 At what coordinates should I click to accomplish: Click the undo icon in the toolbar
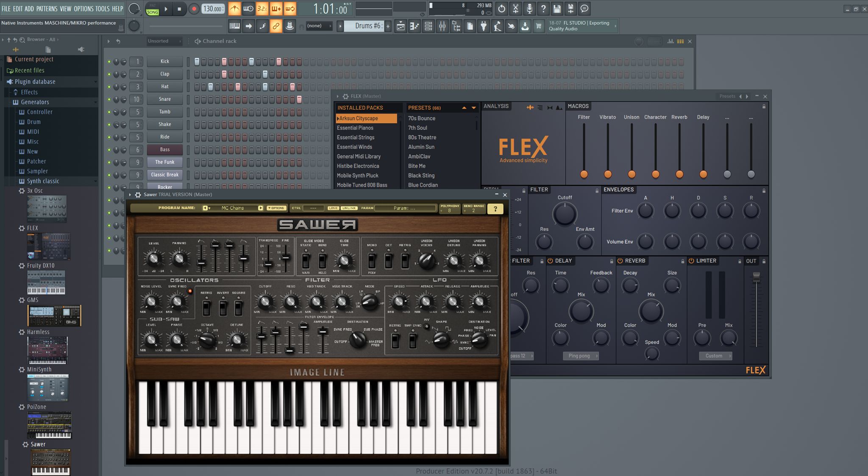coord(501,8)
